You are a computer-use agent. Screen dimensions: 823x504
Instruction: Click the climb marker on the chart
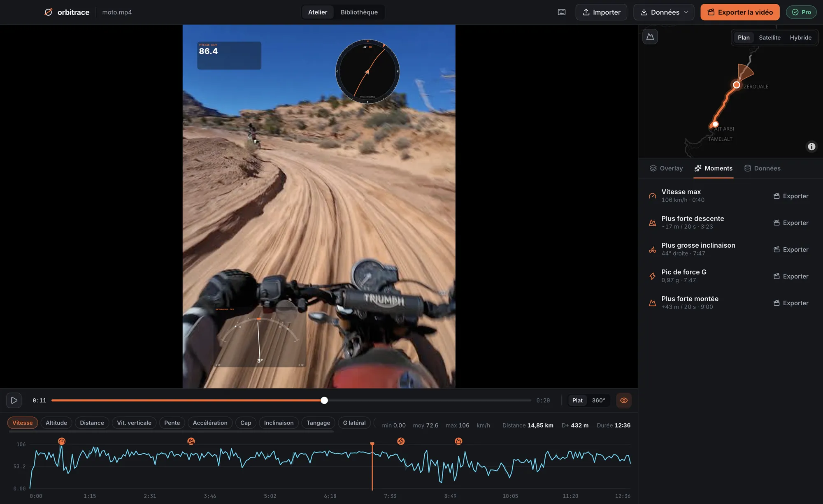point(458,441)
